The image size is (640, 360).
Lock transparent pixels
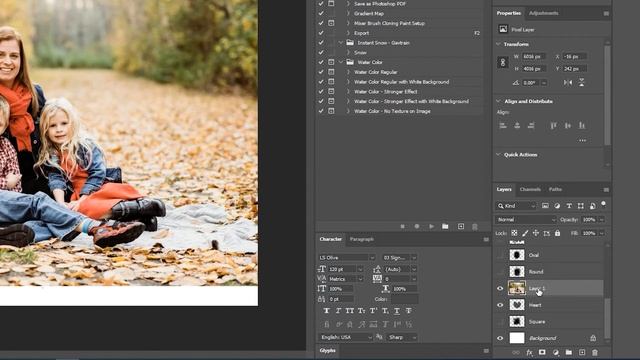(514, 233)
